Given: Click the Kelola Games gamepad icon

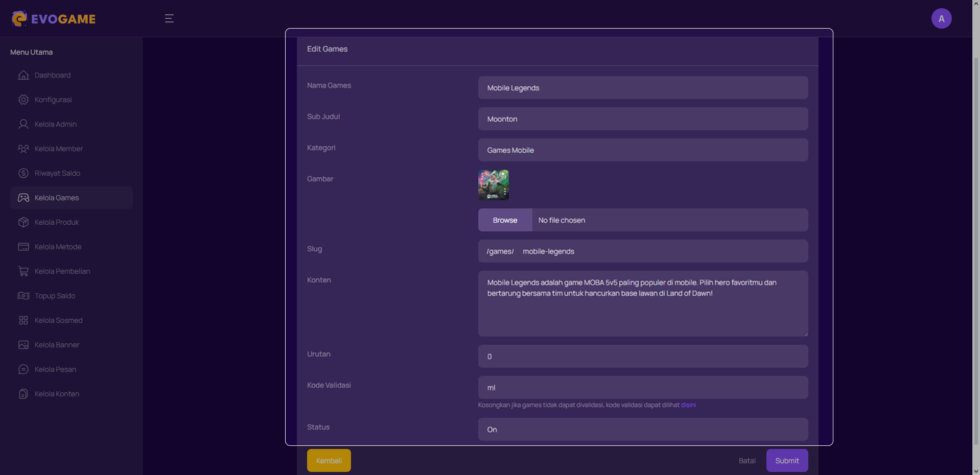Looking at the screenshot, I should pos(24,198).
